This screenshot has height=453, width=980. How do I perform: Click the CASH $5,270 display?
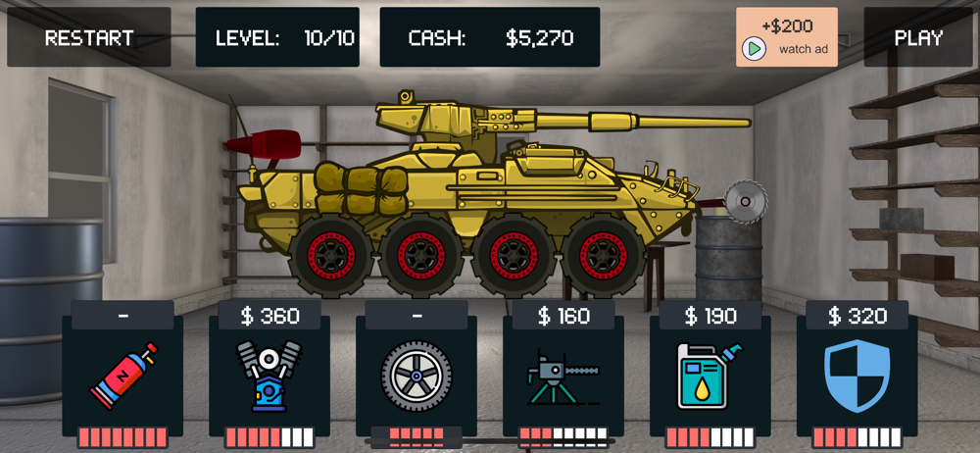coord(490,37)
